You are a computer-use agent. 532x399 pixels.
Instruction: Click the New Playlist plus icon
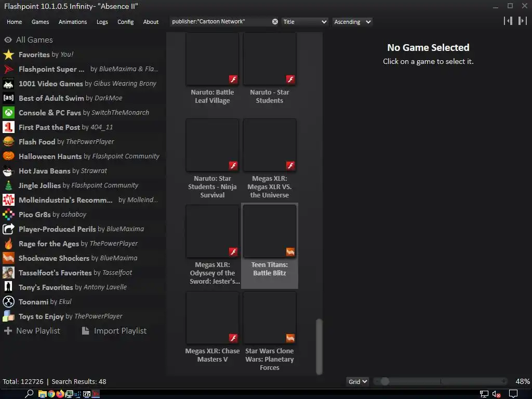tap(8, 331)
